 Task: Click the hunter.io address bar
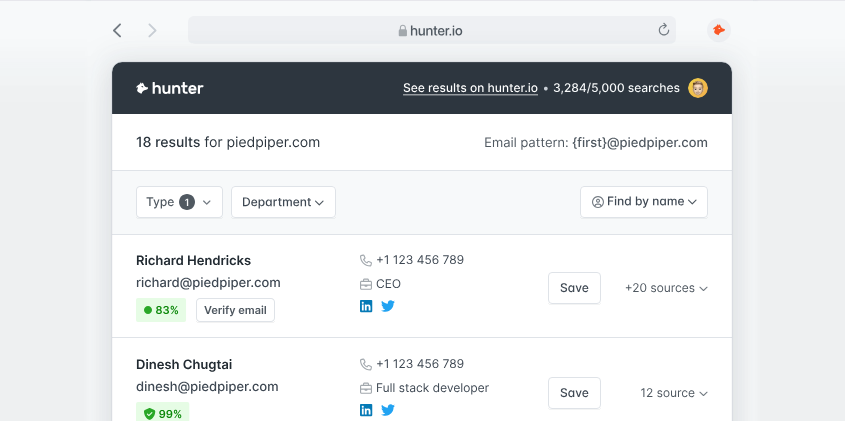point(432,30)
